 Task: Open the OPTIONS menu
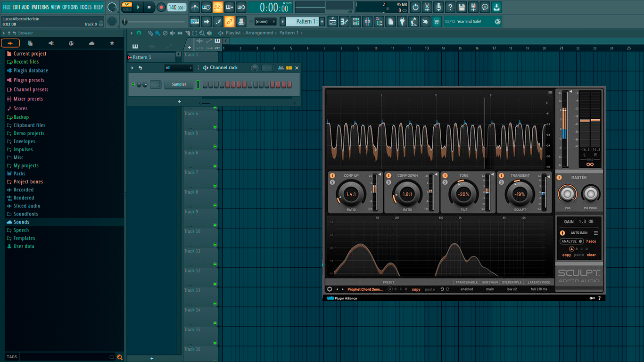coord(70,7)
